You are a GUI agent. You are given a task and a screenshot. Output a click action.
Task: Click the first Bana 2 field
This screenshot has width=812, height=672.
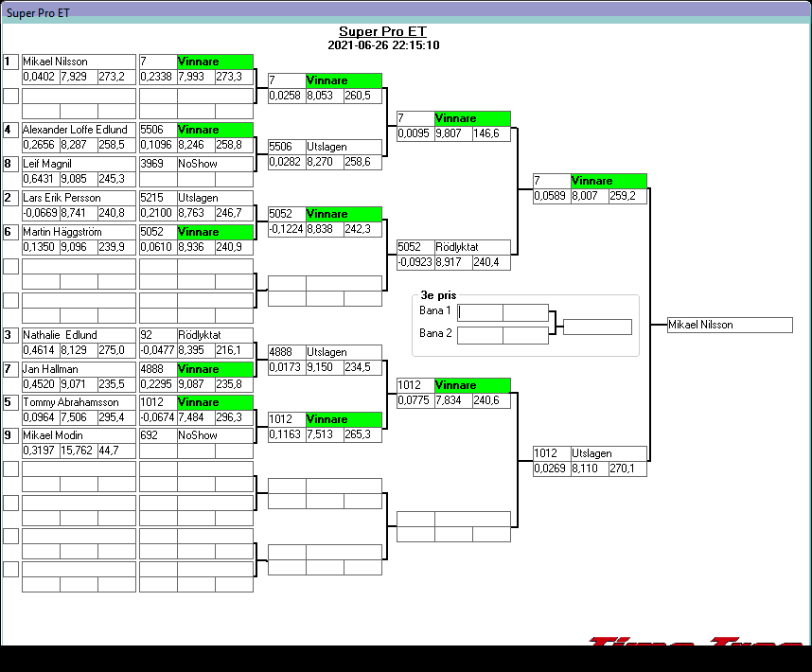pyautogui.click(x=480, y=335)
